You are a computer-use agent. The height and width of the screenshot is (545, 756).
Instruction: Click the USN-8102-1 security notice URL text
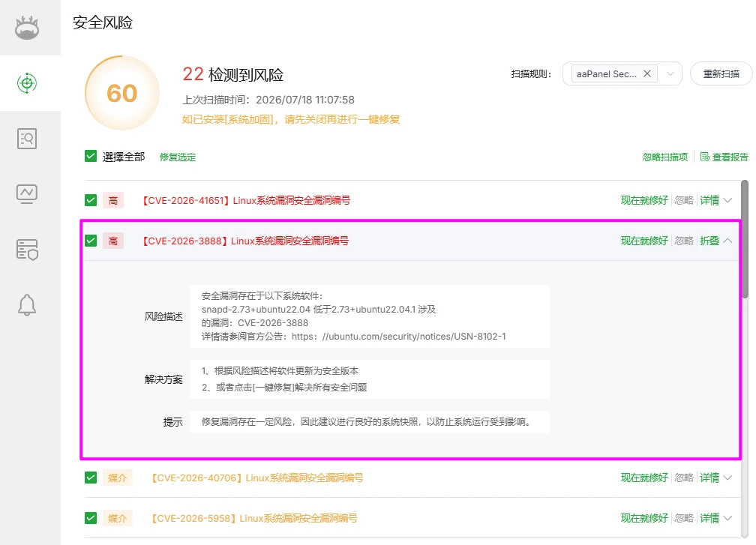pos(399,337)
